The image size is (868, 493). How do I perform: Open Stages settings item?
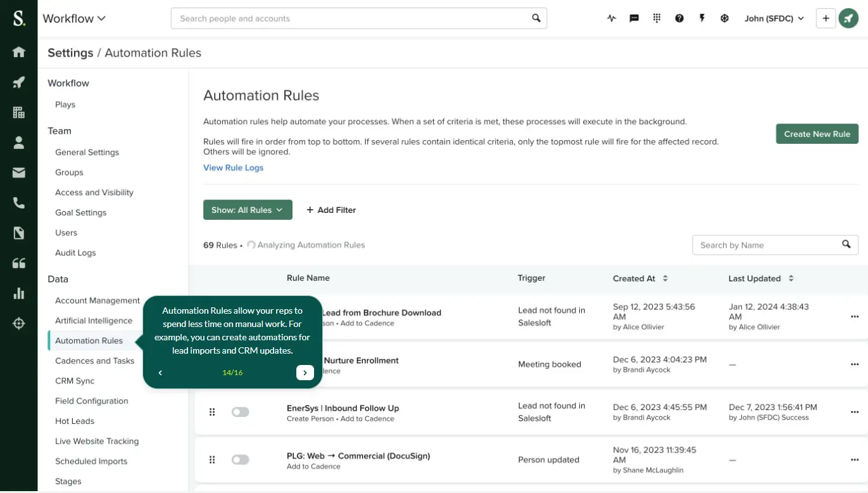(68, 482)
